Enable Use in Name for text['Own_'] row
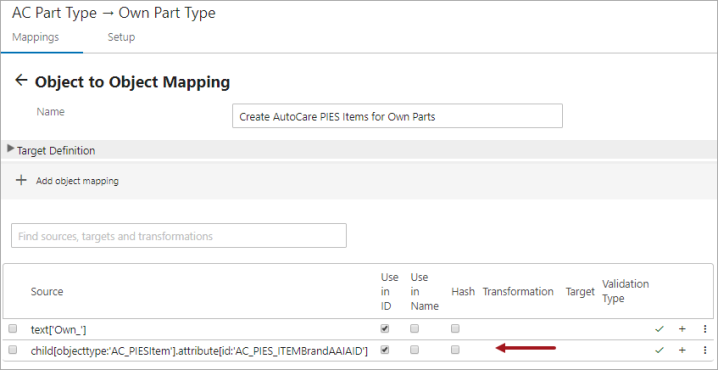 (x=414, y=328)
